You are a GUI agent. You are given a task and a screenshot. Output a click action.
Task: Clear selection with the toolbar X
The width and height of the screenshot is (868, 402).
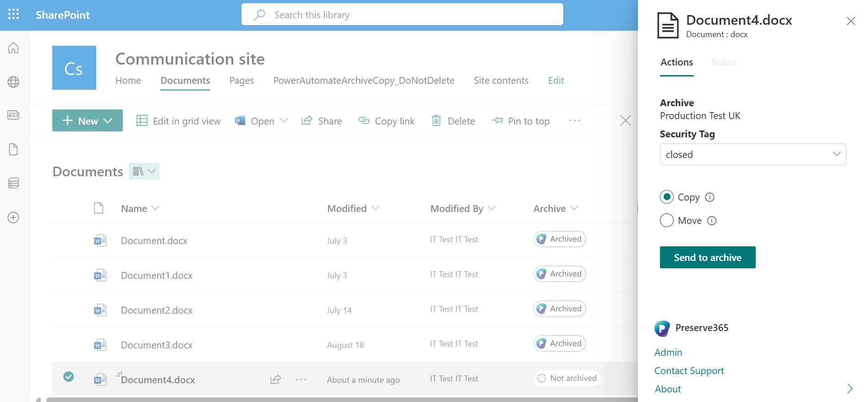pos(625,120)
